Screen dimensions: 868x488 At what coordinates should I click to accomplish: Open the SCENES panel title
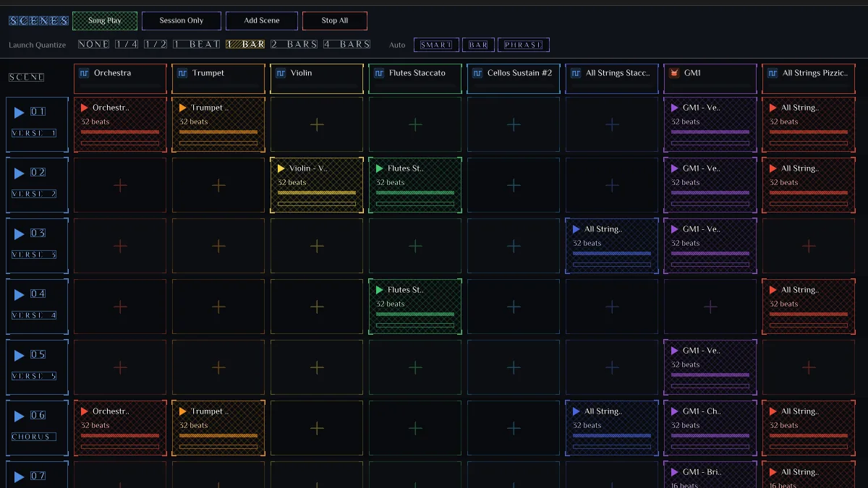click(x=39, y=21)
